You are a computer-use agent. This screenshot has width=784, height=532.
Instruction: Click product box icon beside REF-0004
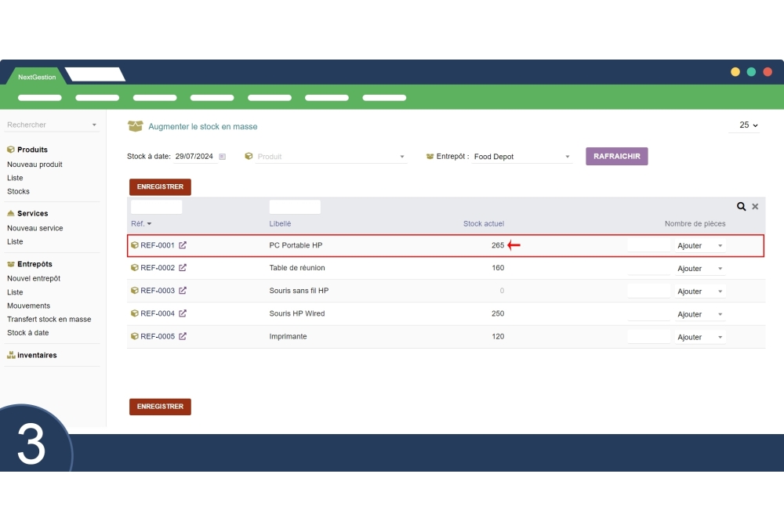click(x=135, y=313)
